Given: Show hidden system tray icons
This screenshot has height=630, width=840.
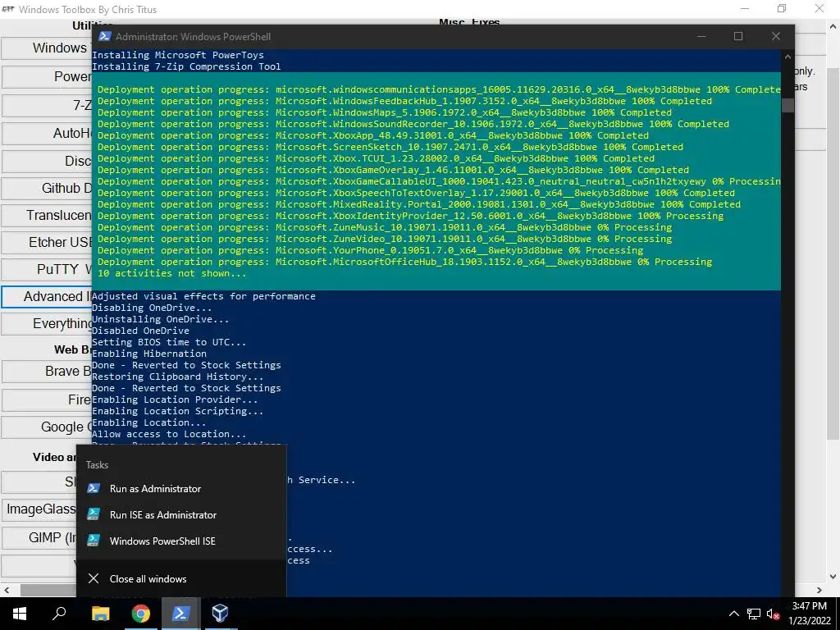Looking at the screenshot, I should pos(734,614).
